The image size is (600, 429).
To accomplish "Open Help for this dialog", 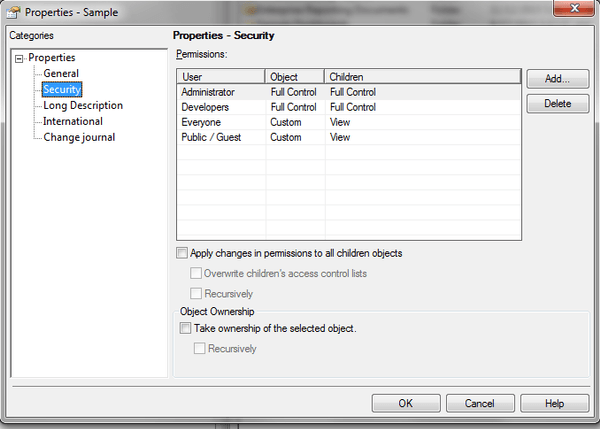I will [554, 403].
